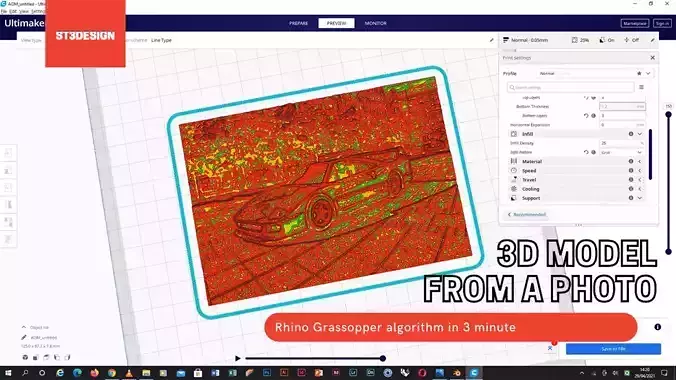676x380 pixels.
Task: Toggle the Object list expander
Action: click(24, 327)
